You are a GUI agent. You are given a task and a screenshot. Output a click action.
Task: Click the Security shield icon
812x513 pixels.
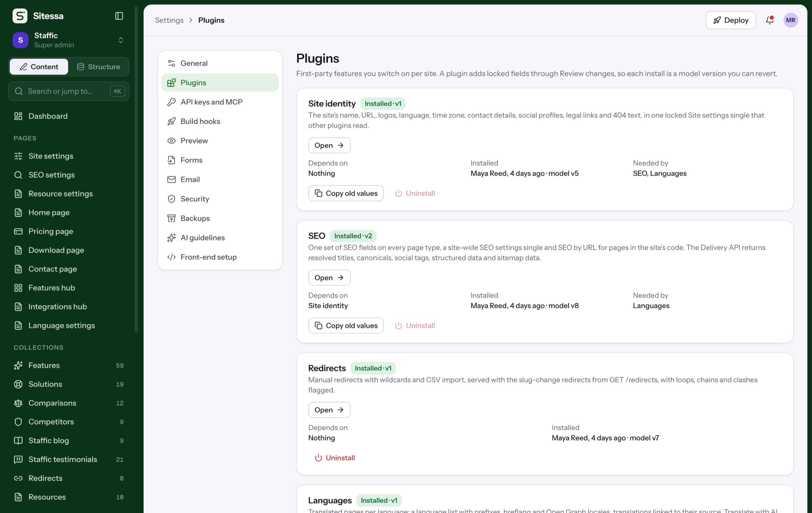tap(172, 199)
